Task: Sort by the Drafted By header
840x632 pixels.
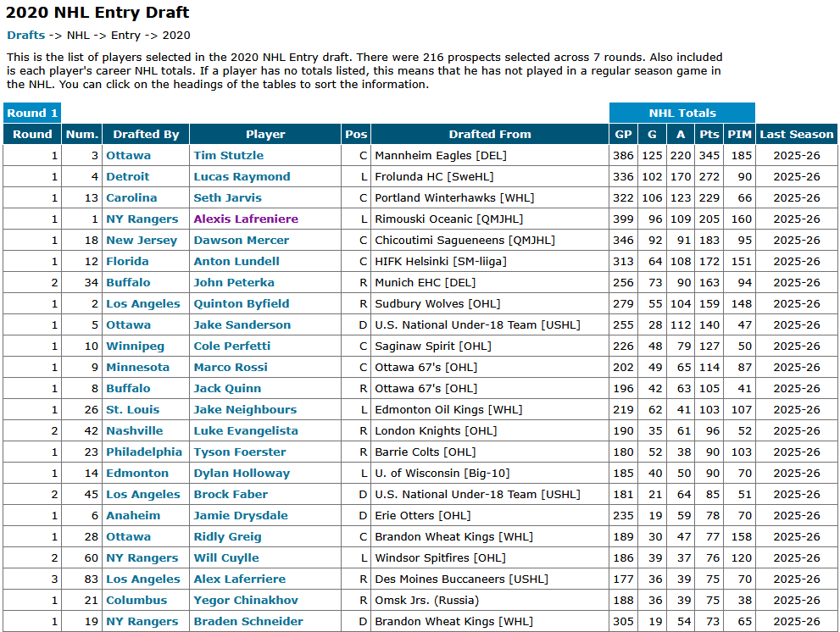Action: [x=146, y=135]
